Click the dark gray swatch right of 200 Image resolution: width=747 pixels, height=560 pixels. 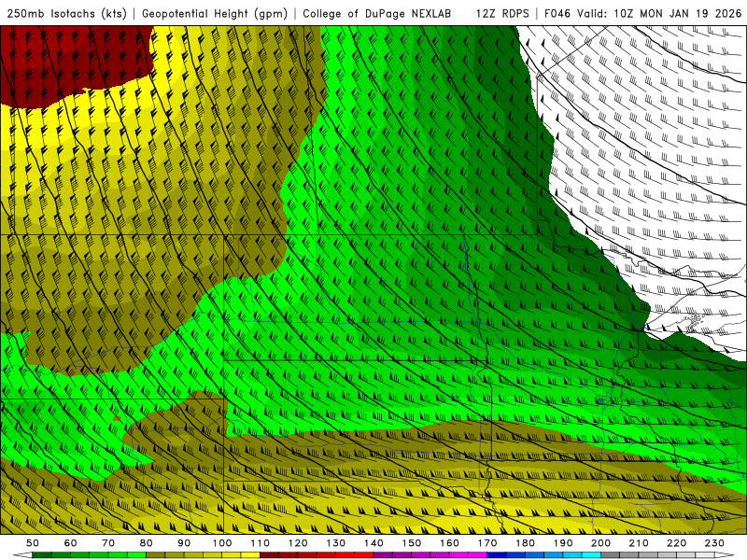[x=611, y=555]
